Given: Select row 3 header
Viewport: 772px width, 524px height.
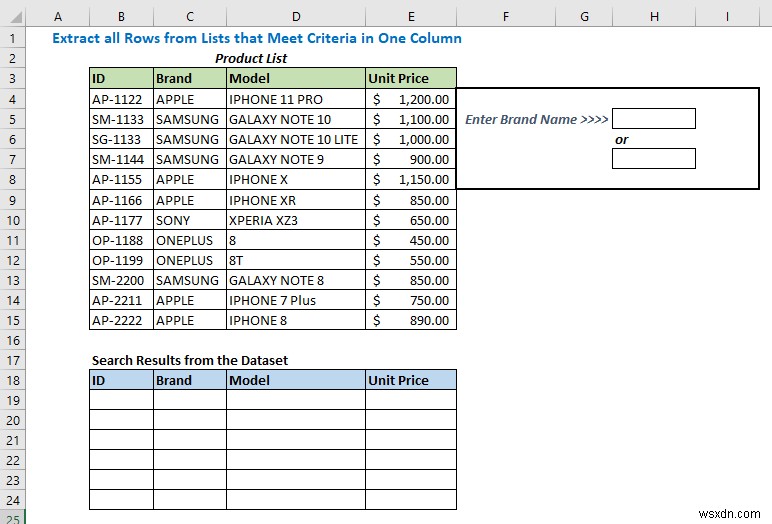Looking at the screenshot, I should click(13, 78).
